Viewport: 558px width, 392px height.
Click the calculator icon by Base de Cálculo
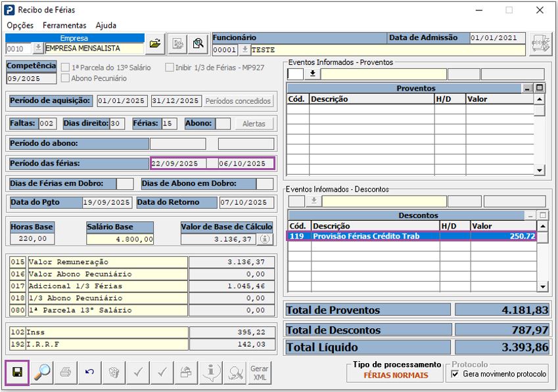click(265, 240)
